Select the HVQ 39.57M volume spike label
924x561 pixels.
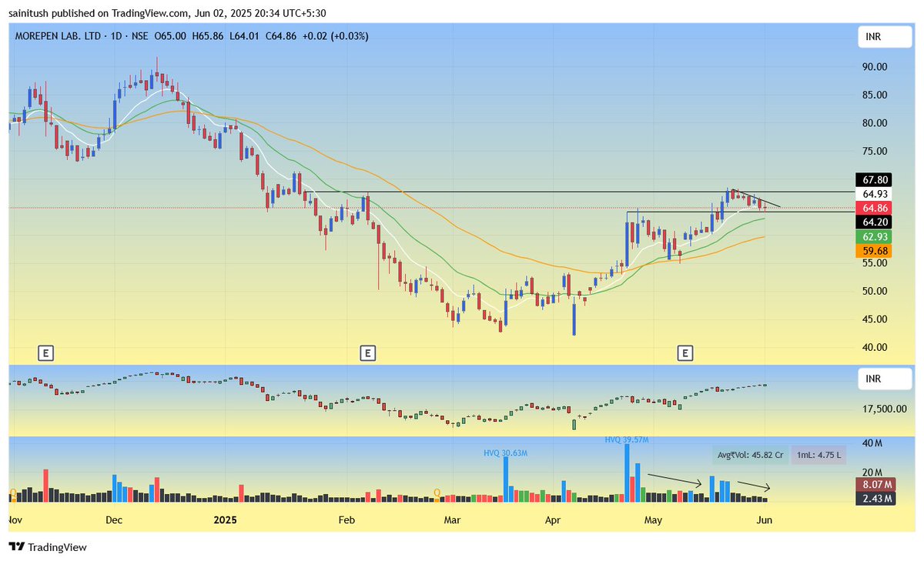point(626,439)
